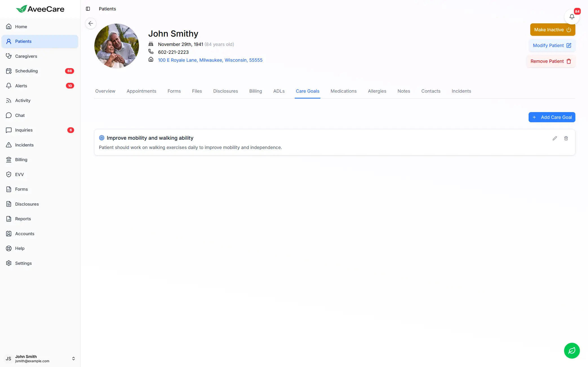Click John Smithy's profile photo

coord(117,46)
